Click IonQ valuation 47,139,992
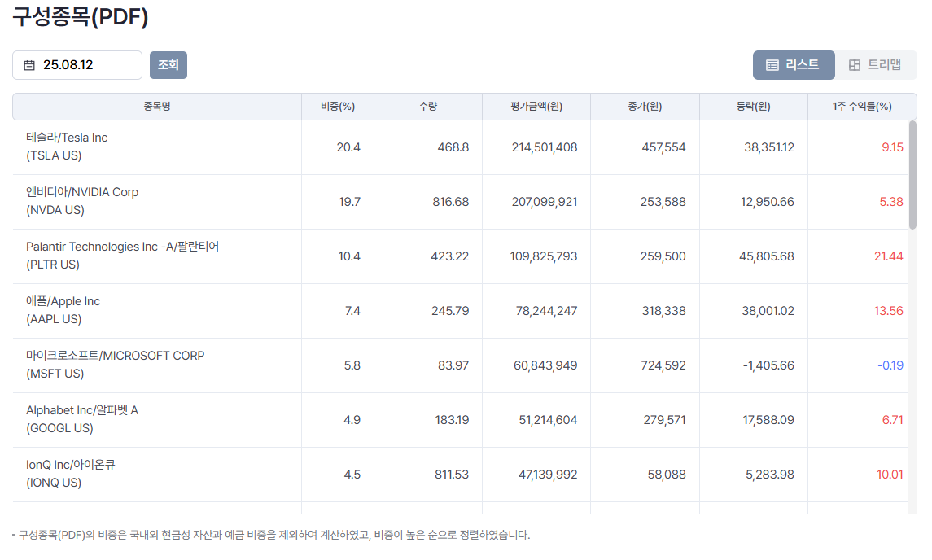Viewport: 932px width, 560px height. pyautogui.click(x=548, y=475)
